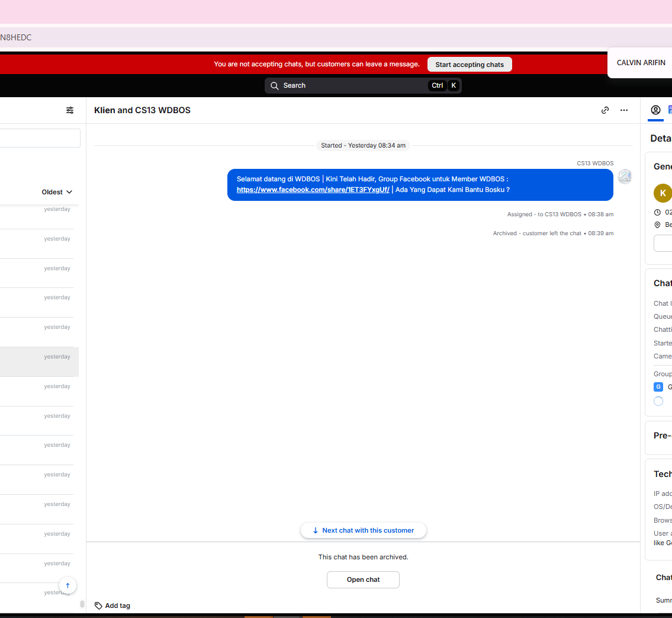Open the three-dots more options menu
Screen dimensions: 672x618
click(624, 110)
